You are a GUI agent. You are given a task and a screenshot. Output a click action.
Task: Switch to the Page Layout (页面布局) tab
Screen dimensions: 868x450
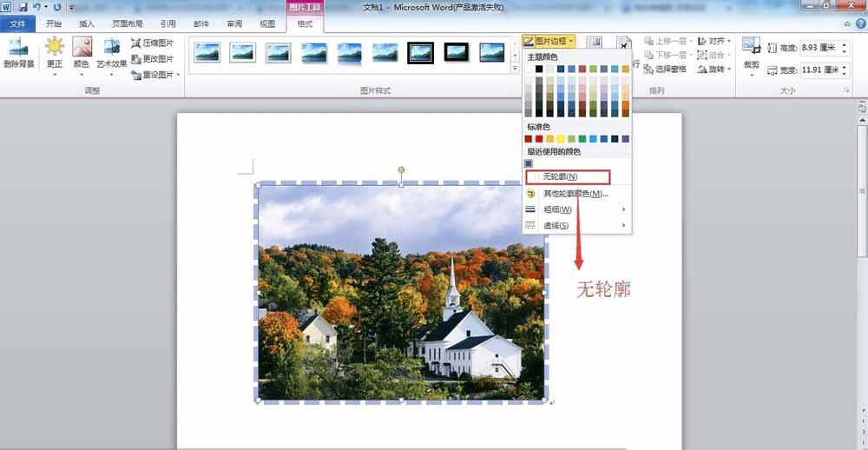click(x=128, y=23)
